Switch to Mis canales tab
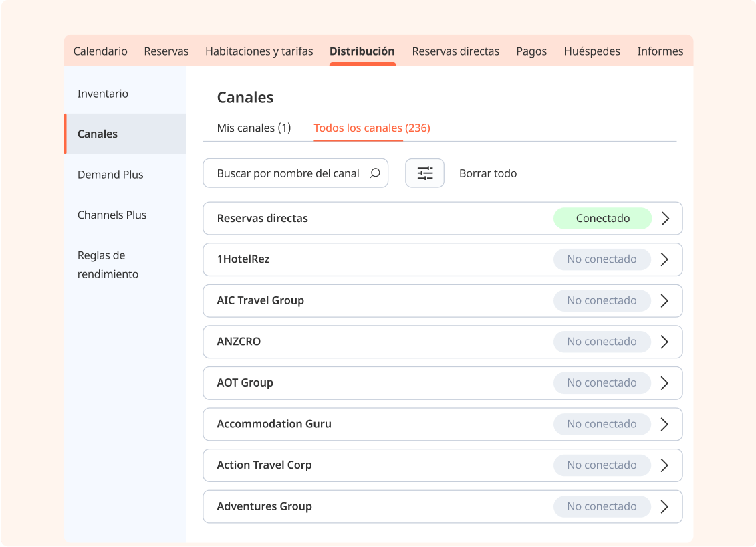Viewport: 756px width, 547px height. 254,128
